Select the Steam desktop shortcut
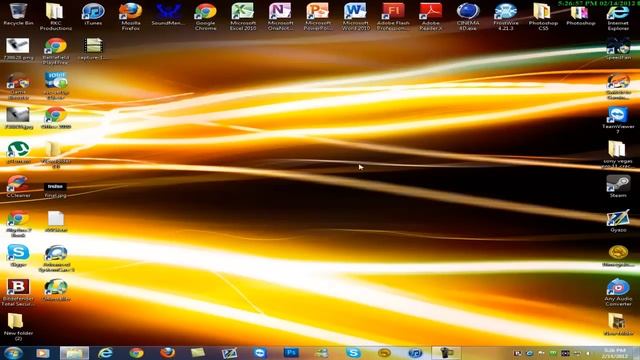This screenshot has height=360, width=640. [618, 186]
